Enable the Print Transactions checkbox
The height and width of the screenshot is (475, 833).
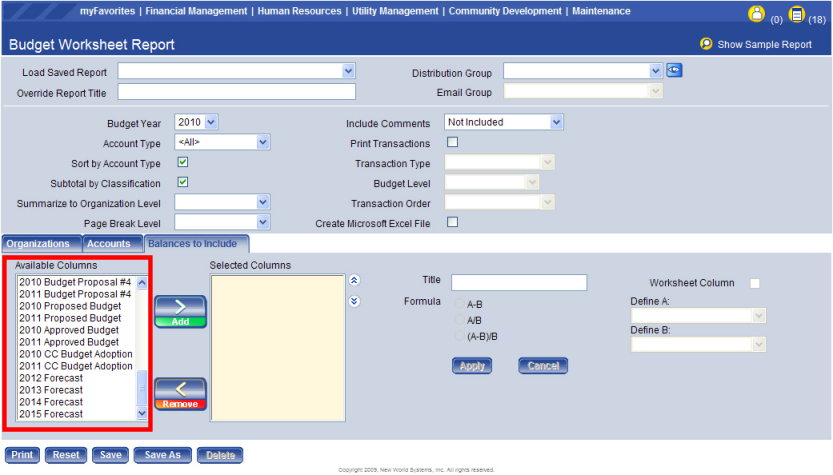coord(452,143)
